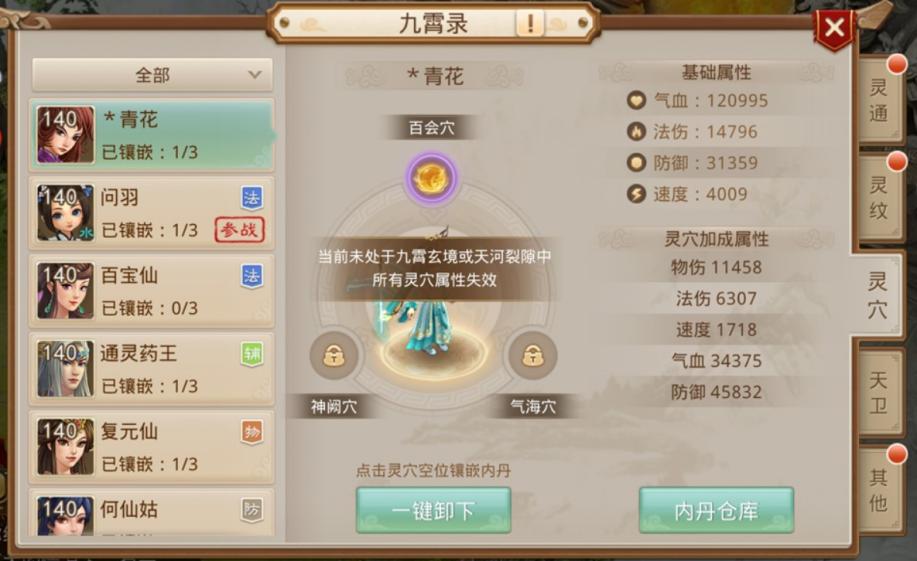Open the exclamation info icon beside 九霄录
917x561 pixels.
(530, 24)
